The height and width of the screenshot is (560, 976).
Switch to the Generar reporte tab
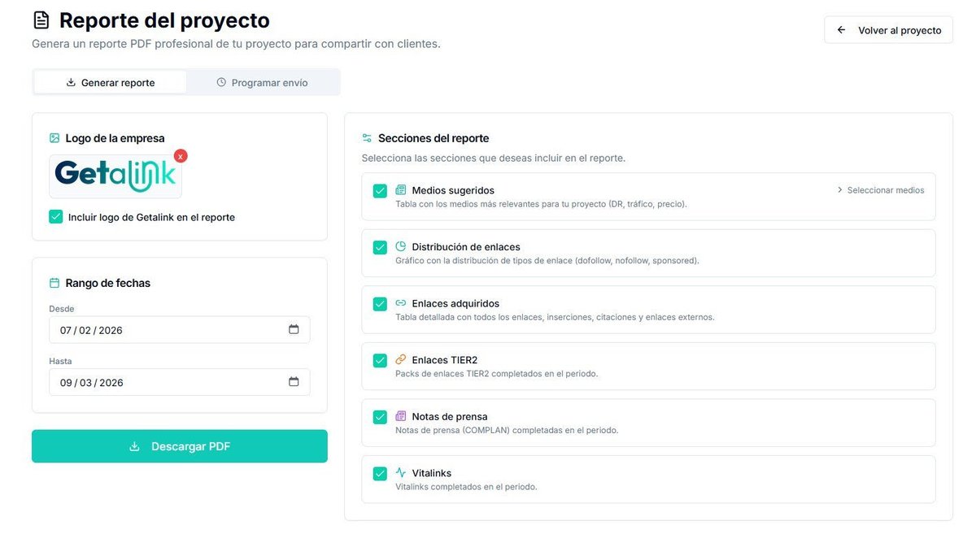(x=110, y=82)
